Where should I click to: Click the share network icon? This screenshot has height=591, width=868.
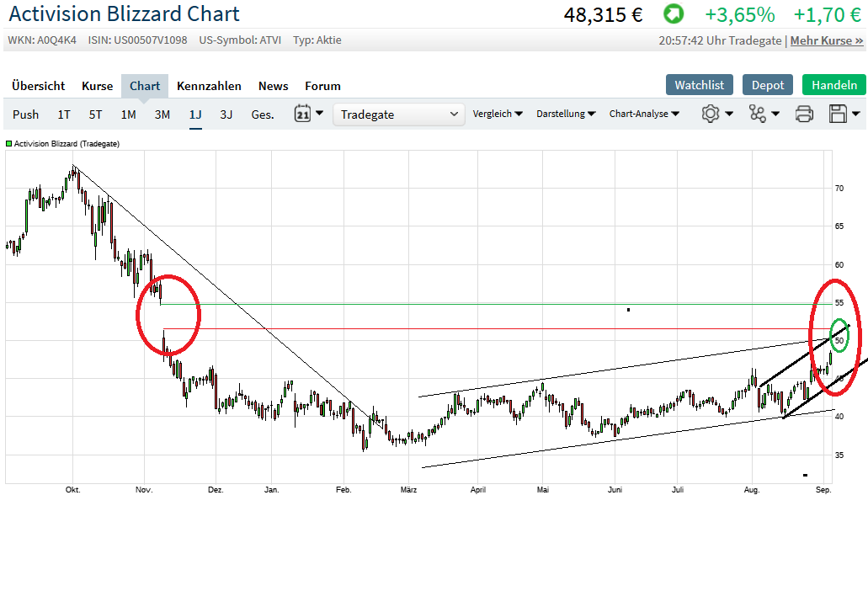759,113
